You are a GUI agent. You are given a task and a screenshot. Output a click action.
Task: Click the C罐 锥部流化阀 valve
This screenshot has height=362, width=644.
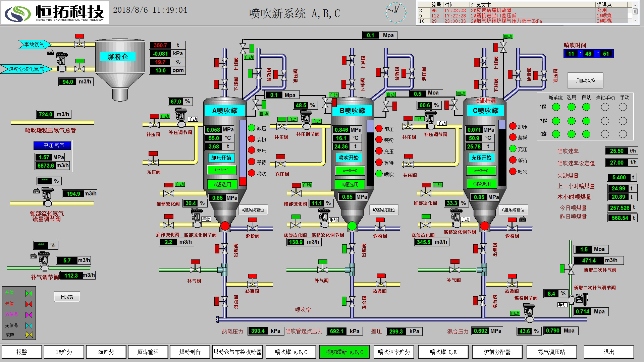coord(426,190)
